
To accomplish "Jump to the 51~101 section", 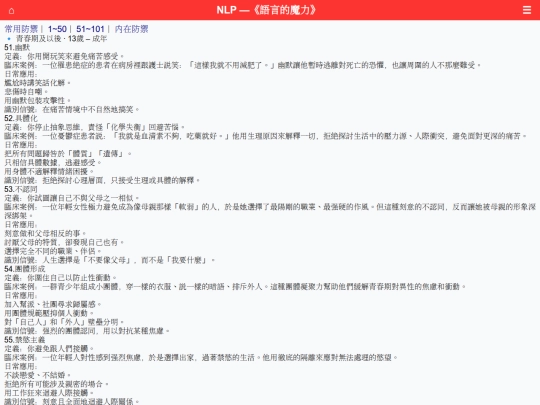I will click(90, 29).
